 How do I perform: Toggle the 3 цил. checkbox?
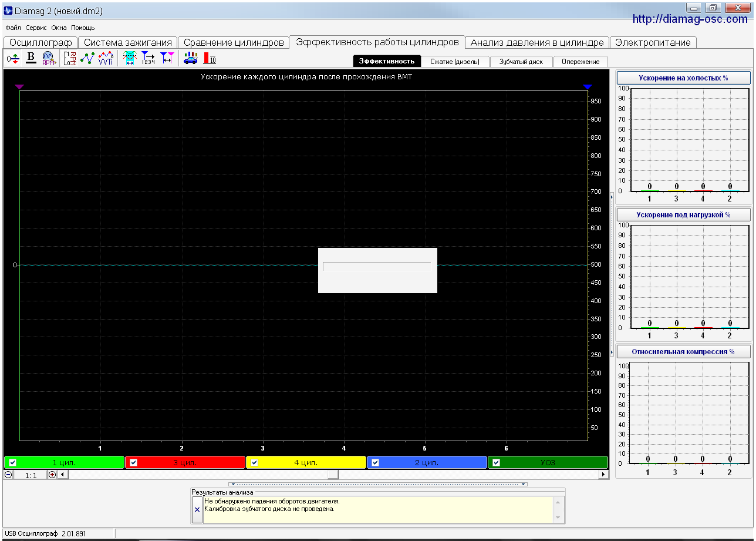134,462
